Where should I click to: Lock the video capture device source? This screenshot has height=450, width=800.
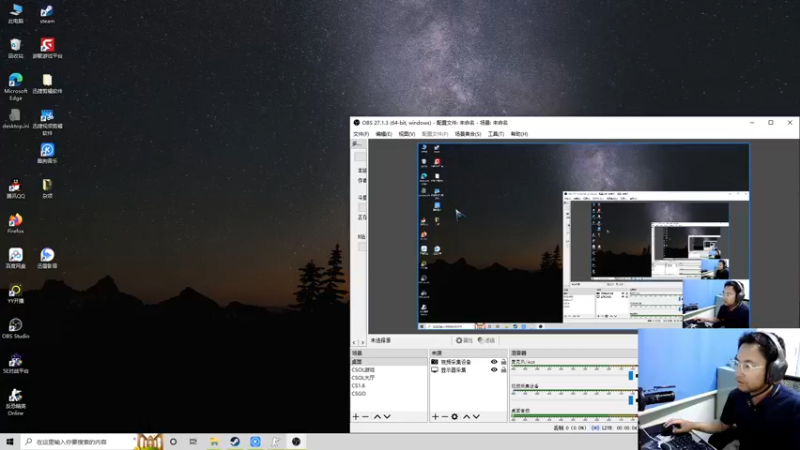tap(504, 362)
